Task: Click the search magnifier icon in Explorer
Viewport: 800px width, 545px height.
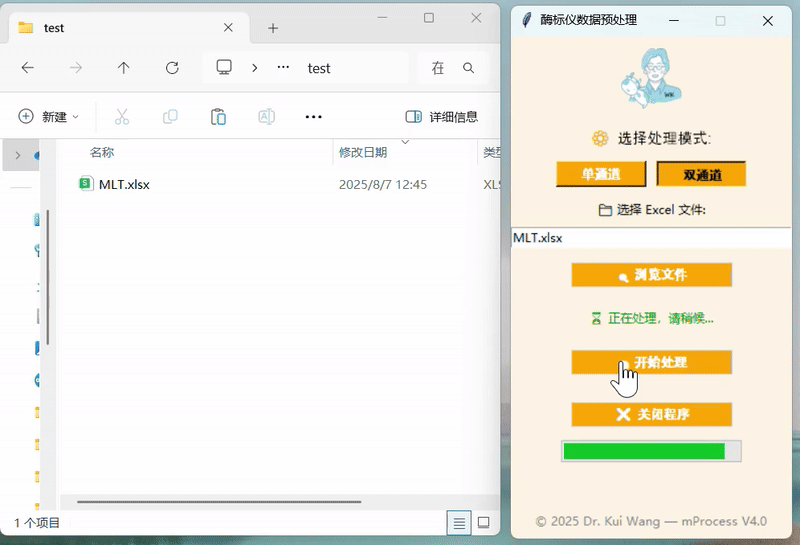Action: pos(468,68)
